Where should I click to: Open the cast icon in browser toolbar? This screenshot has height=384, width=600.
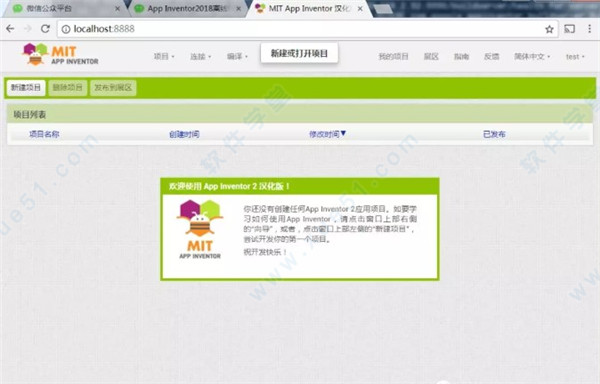[569, 29]
